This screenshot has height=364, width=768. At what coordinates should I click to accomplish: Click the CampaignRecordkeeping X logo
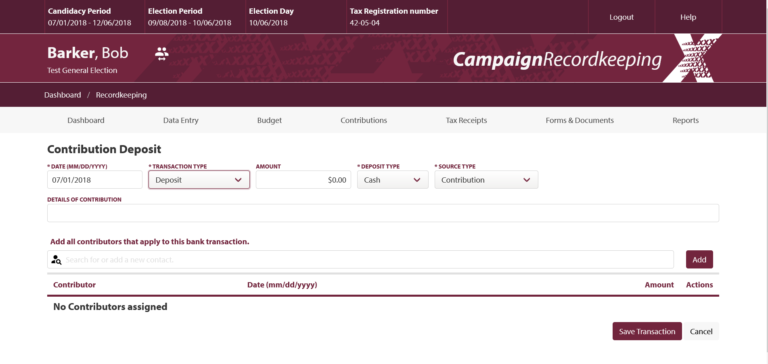pos(587,58)
